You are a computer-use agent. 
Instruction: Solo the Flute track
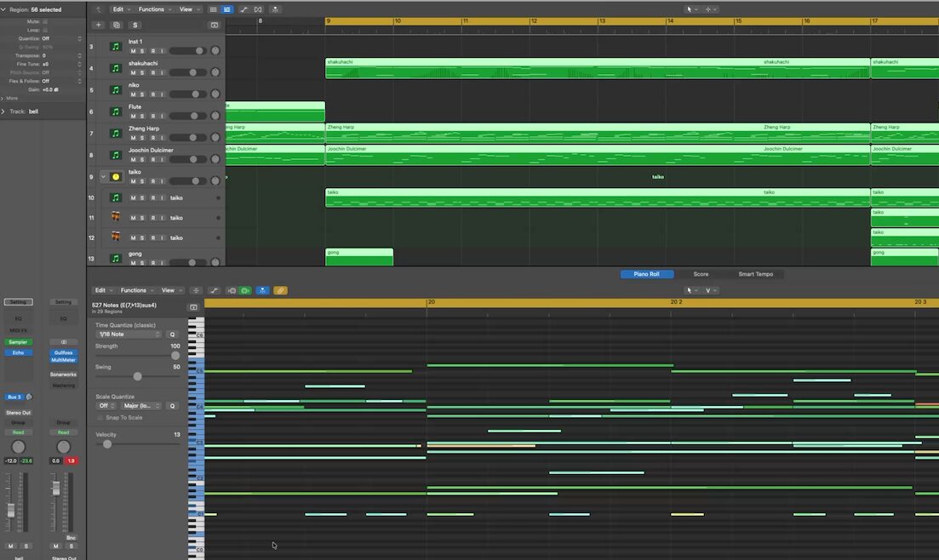tap(142, 117)
